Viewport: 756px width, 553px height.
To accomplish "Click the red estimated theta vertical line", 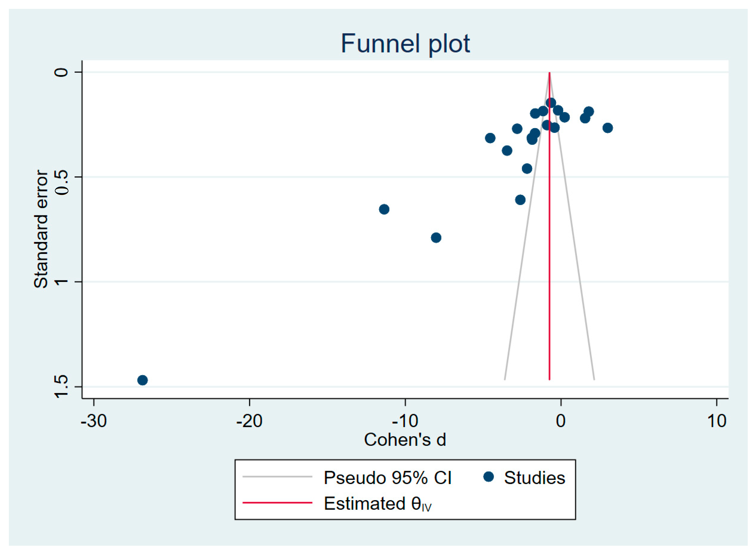I will tap(549, 268).
